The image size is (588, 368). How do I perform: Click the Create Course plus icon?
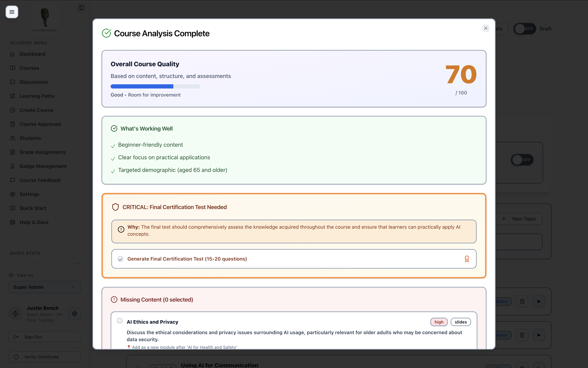coord(13,110)
